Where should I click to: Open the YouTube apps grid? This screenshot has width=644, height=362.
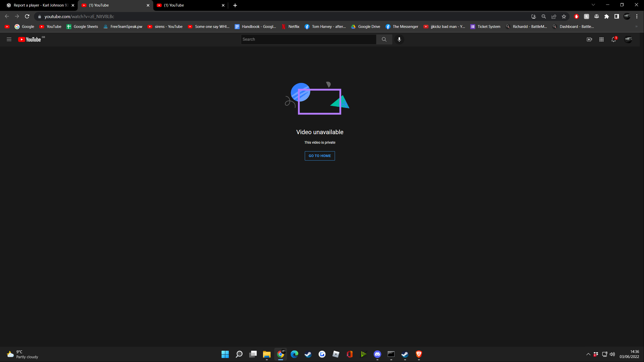tap(602, 39)
